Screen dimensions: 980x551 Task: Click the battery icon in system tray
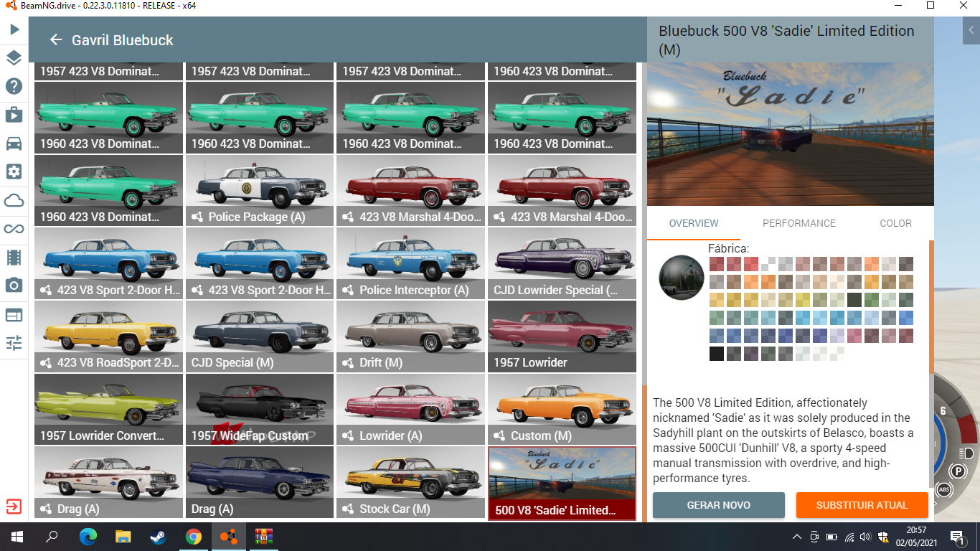831,537
